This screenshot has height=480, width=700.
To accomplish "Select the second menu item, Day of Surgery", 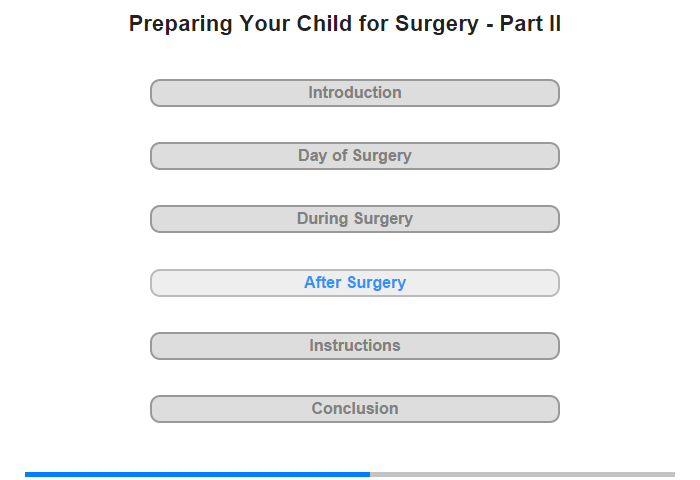I will pos(354,156).
